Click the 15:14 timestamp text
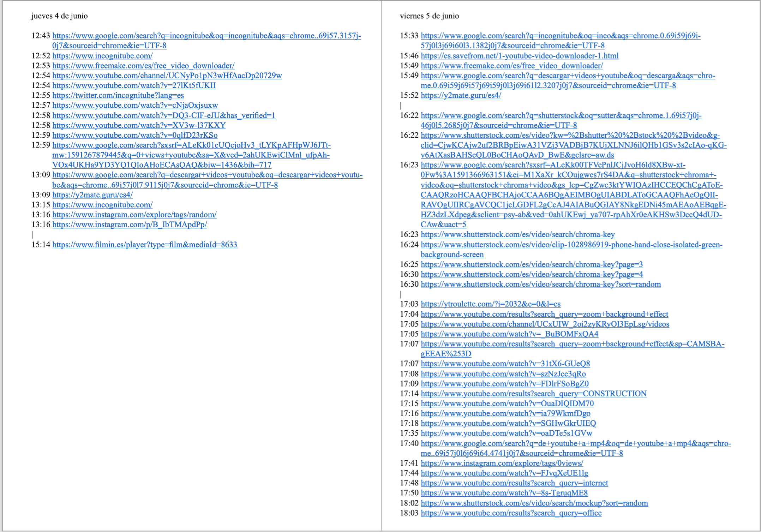This screenshot has width=761, height=532. coord(41,245)
